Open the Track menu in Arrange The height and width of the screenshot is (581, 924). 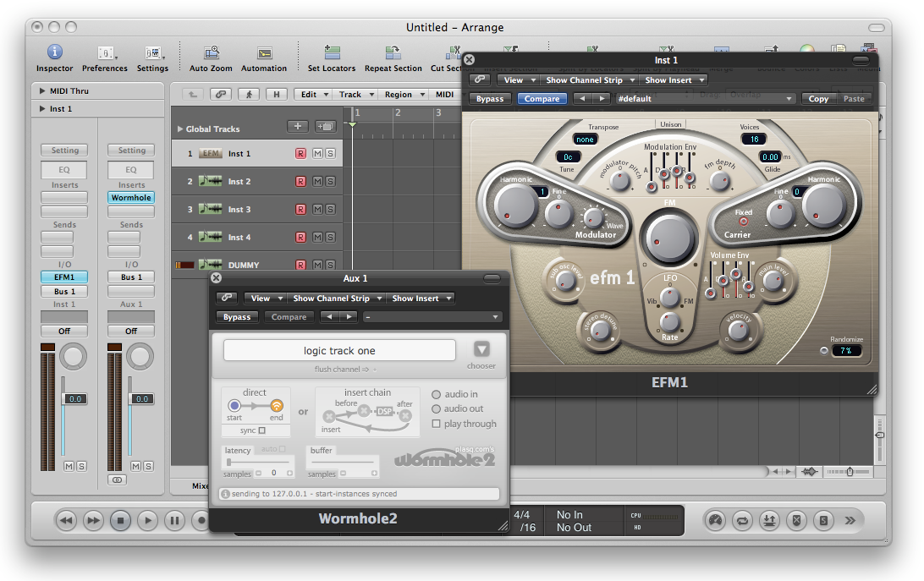pyautogui.click(x=355, y=94)
